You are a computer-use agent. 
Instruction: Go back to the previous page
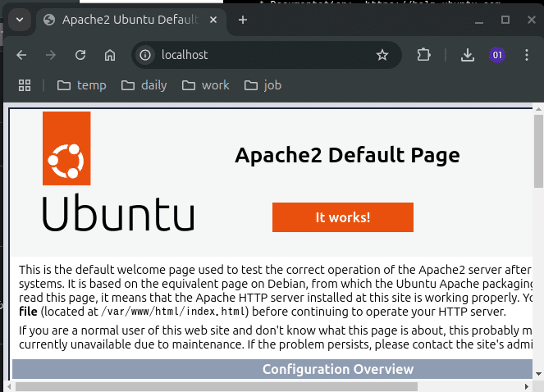coord(21,55)
